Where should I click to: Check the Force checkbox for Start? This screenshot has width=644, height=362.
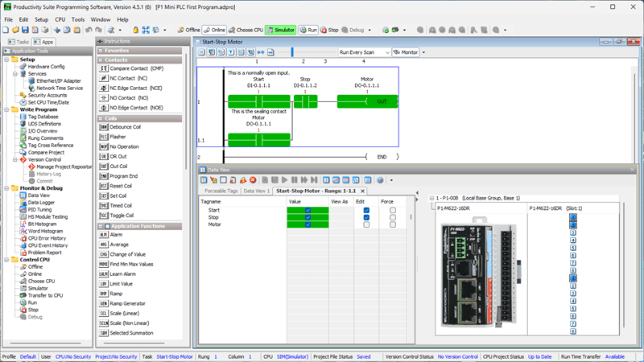pyautogui.click(x=393, y=210)
